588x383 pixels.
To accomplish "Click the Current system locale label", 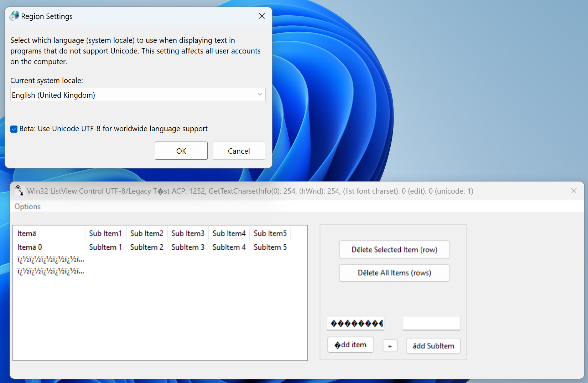I will [47, 81].
